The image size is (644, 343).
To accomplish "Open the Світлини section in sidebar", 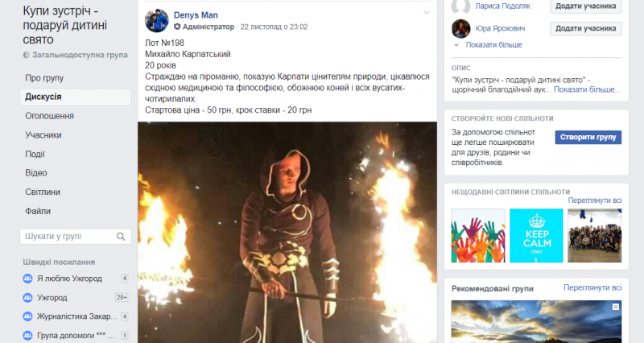I will (x=43, y=192).
